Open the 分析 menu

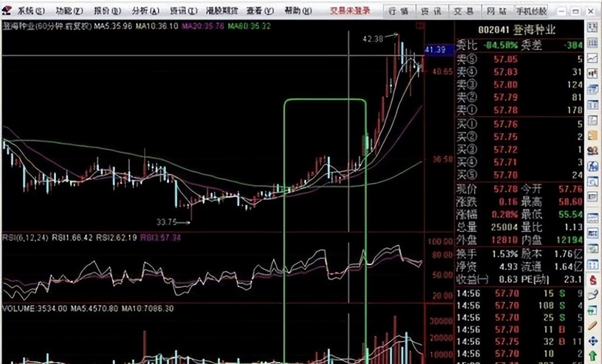[x=145, y=11]
